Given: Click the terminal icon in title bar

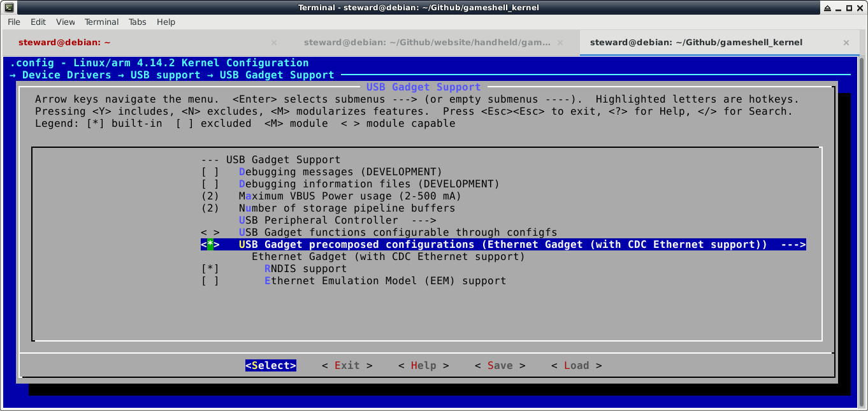Looking at the screenshot, I should click(9, 8).
